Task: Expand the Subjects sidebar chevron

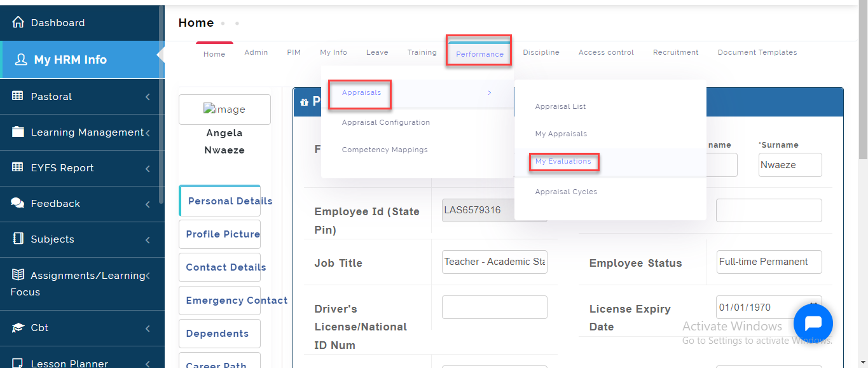Action: tap(148, 239)
